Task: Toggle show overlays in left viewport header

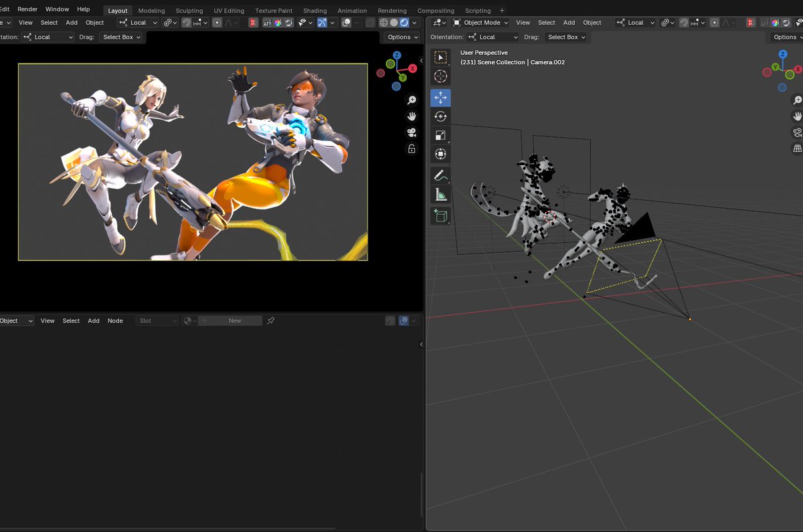Action: pyautogui.click(x=347, y=23)
